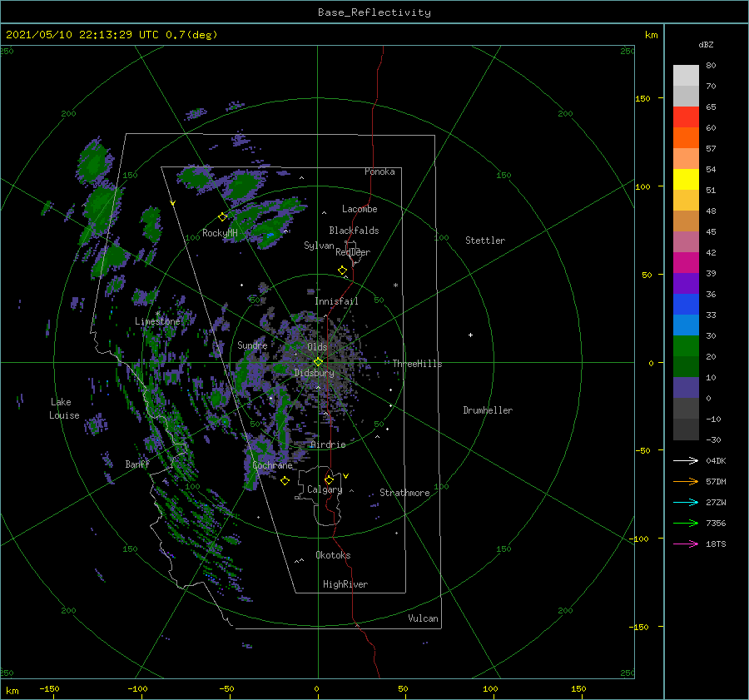749x700 pixels.
Task: Click the Base_Reflectivity title
Action: click(x=374, y=12)
